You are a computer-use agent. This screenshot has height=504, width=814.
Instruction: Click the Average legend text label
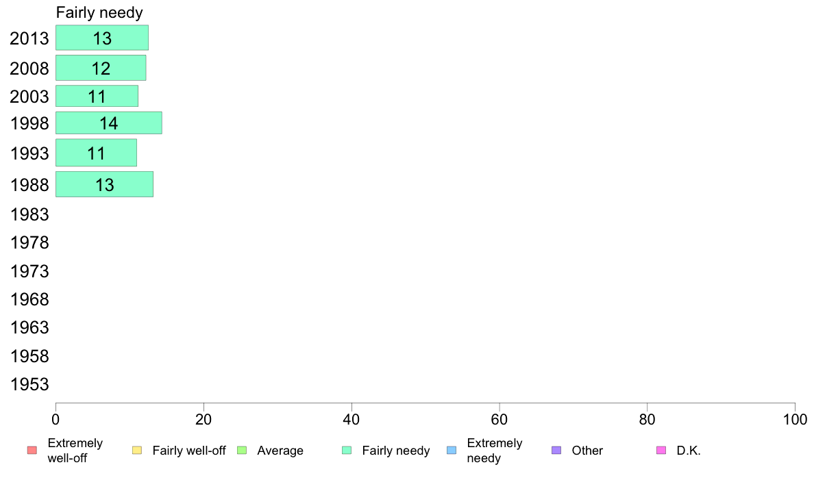(x=280, y=451)
